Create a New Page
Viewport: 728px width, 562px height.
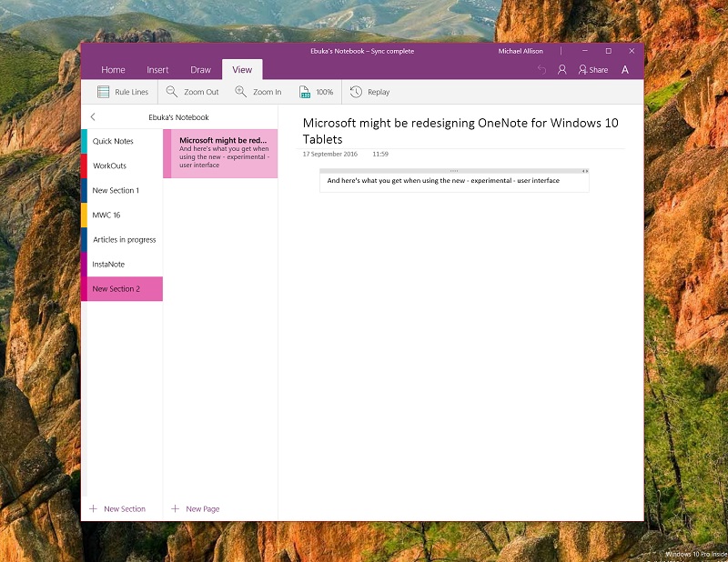tap(196, 508)
